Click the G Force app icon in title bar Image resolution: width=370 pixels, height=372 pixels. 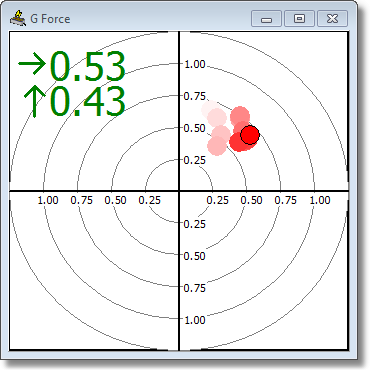[18, 18]
